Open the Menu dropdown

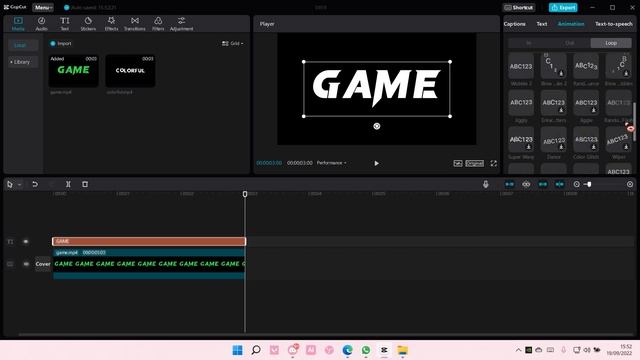pyautogui.click(x=43, y=7)
